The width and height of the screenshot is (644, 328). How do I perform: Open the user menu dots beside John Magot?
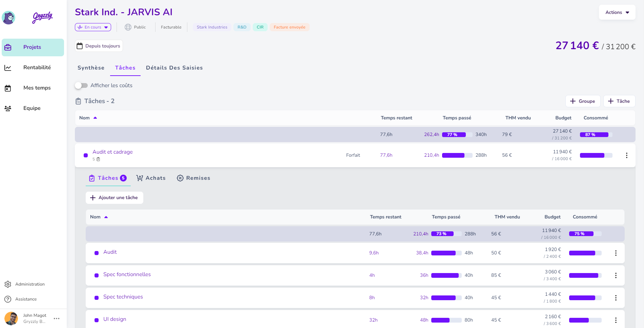point(57,319)
